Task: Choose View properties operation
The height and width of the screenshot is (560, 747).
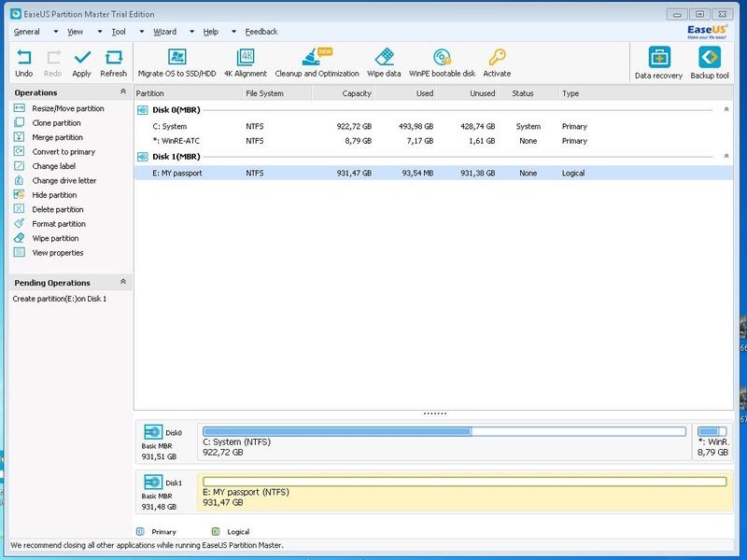Action: pos(58,253)
